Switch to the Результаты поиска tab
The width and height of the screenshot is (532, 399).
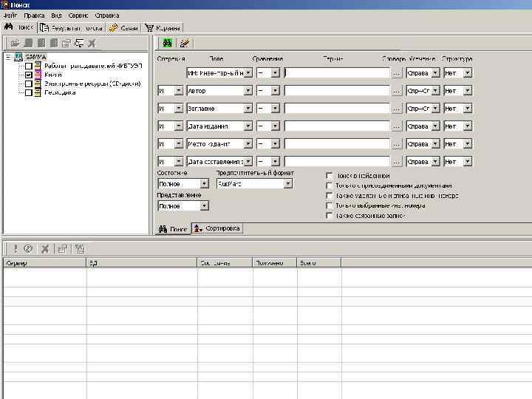coord(71,28)
